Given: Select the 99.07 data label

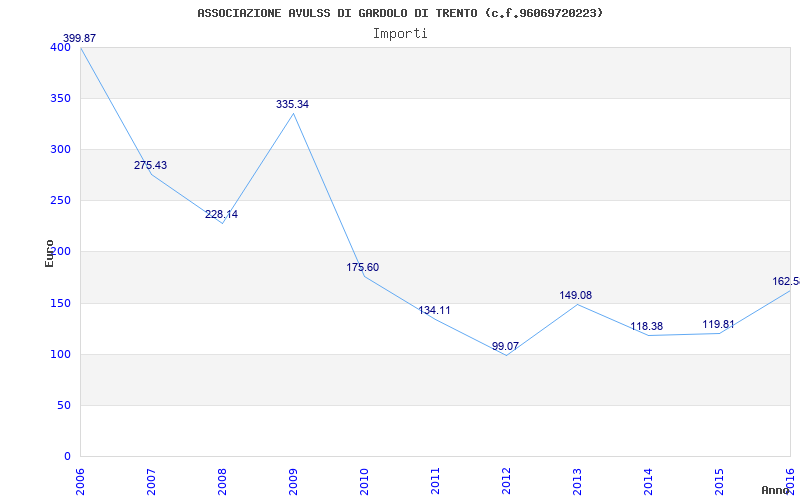Looking at the screenshot, I should pos(505,346).
